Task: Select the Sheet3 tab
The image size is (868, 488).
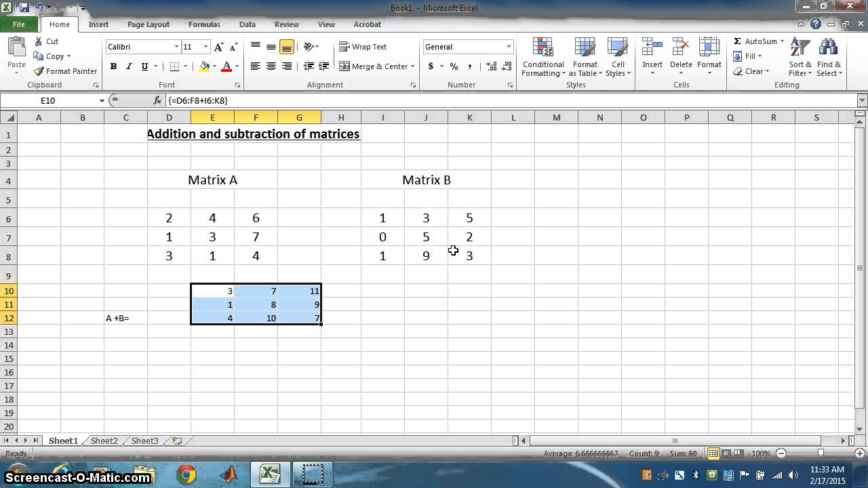Action: 144,441
